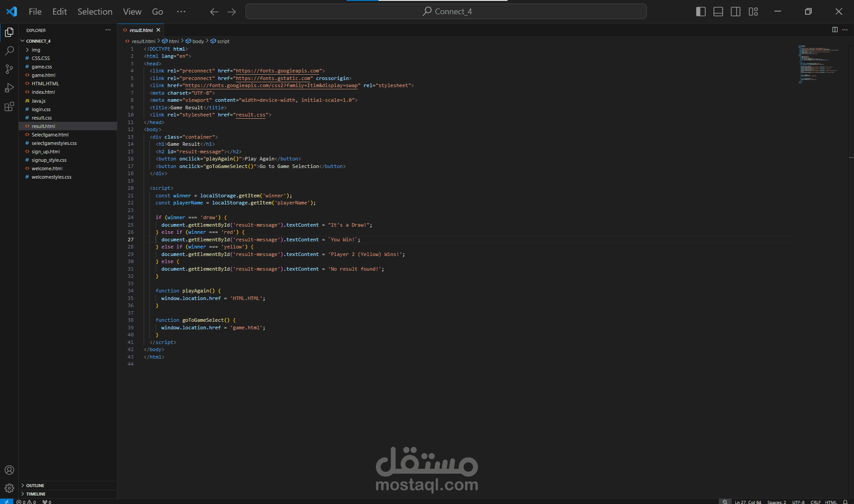Toggle bottom panel visibility
This screenshot has height=504, width=854.
click(x=718, y=12)
